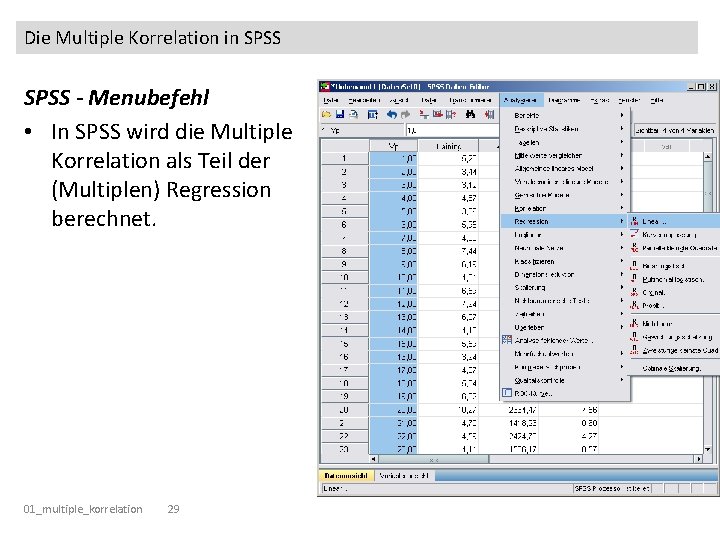Click Zweistufige kleinste Quadrate icon
This screenshot has height=540, width=720.
(634, 350)
